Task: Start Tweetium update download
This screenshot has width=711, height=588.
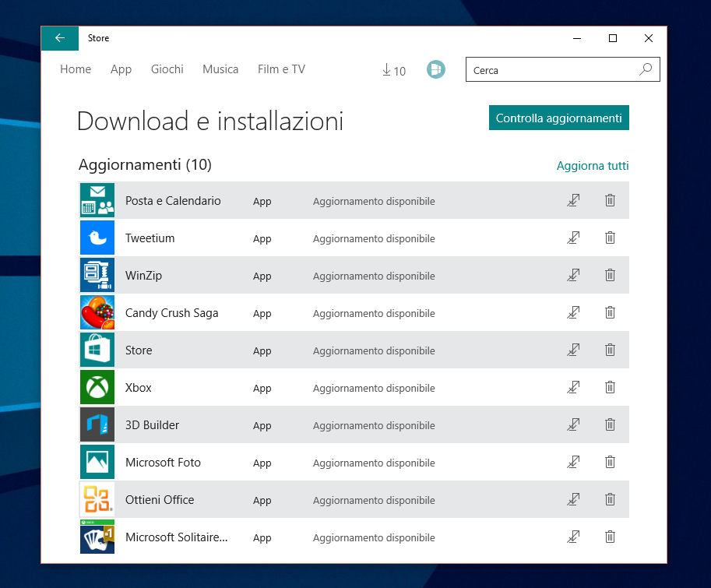Action: (574, 238)
